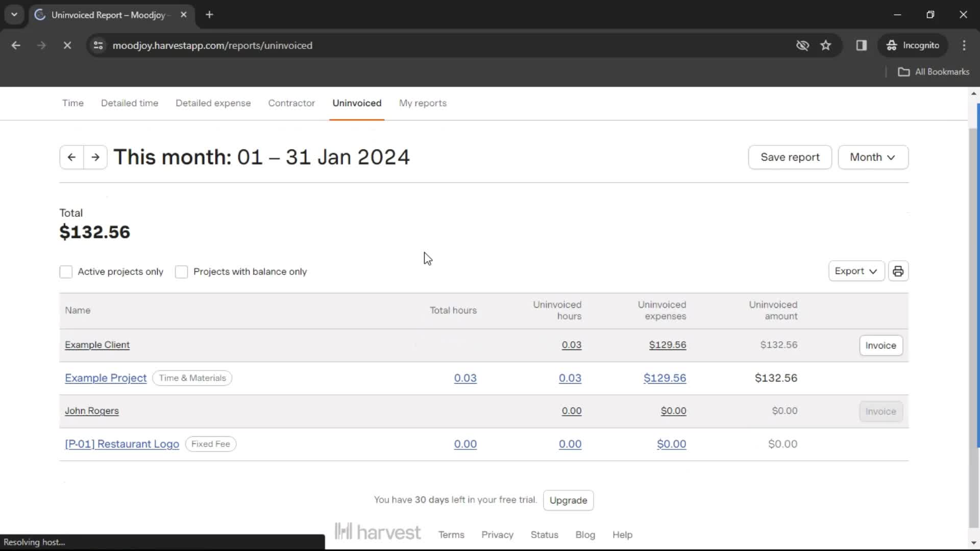Click the back navigation arrow
The image size is (980, 551).
coord(71,157)
